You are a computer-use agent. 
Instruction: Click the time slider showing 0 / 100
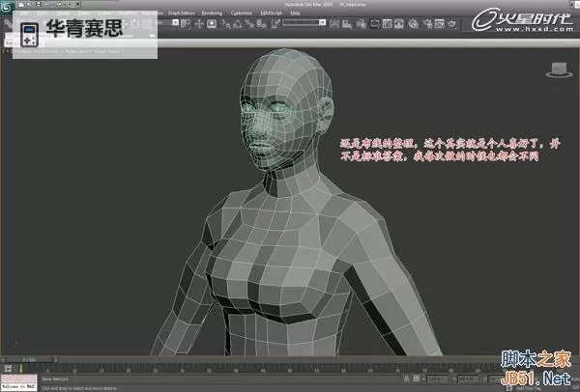30,359
